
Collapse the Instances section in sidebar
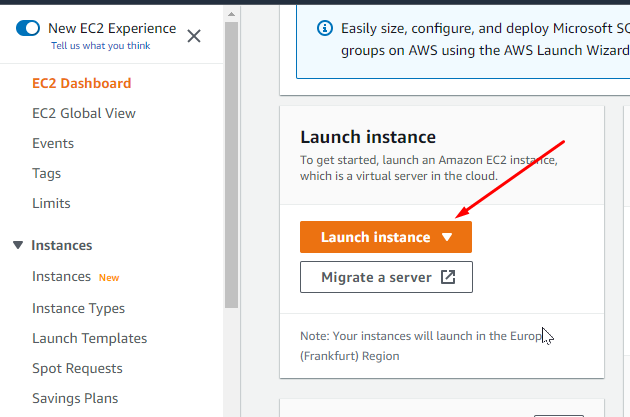coord(18,245)
